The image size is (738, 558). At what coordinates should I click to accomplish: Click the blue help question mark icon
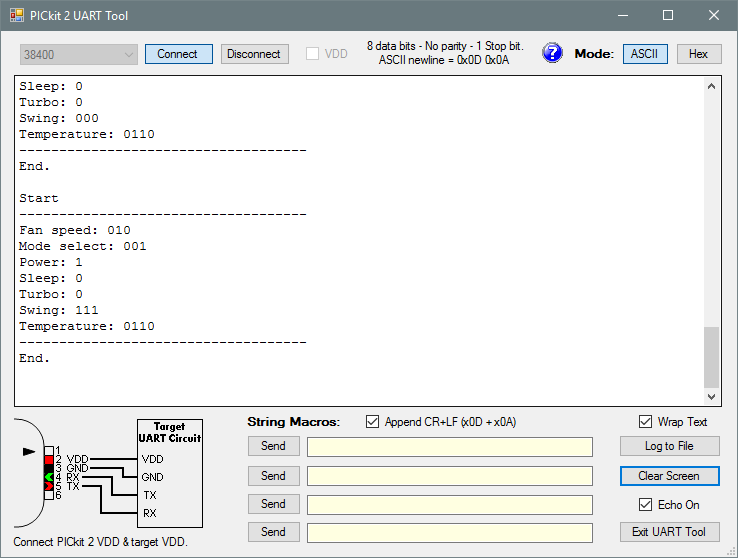pyautogui.click(x=552, y=53)
